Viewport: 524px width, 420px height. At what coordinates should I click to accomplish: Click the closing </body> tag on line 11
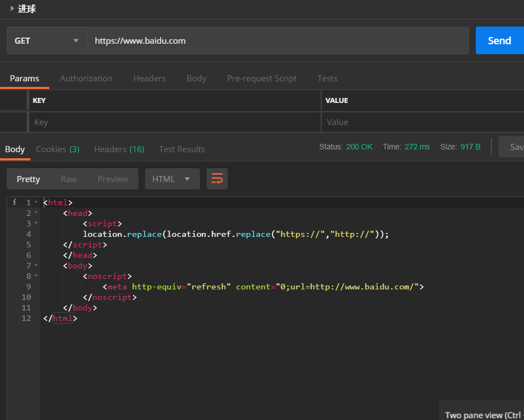point(80,308)
